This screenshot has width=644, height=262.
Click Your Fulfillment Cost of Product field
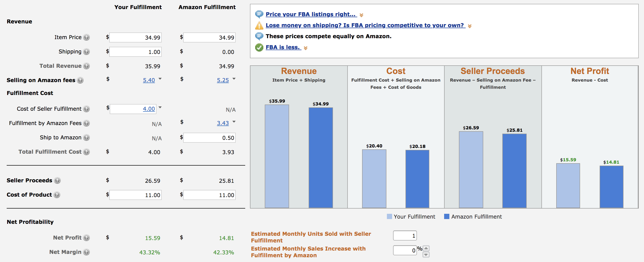[x=135, y=195]
